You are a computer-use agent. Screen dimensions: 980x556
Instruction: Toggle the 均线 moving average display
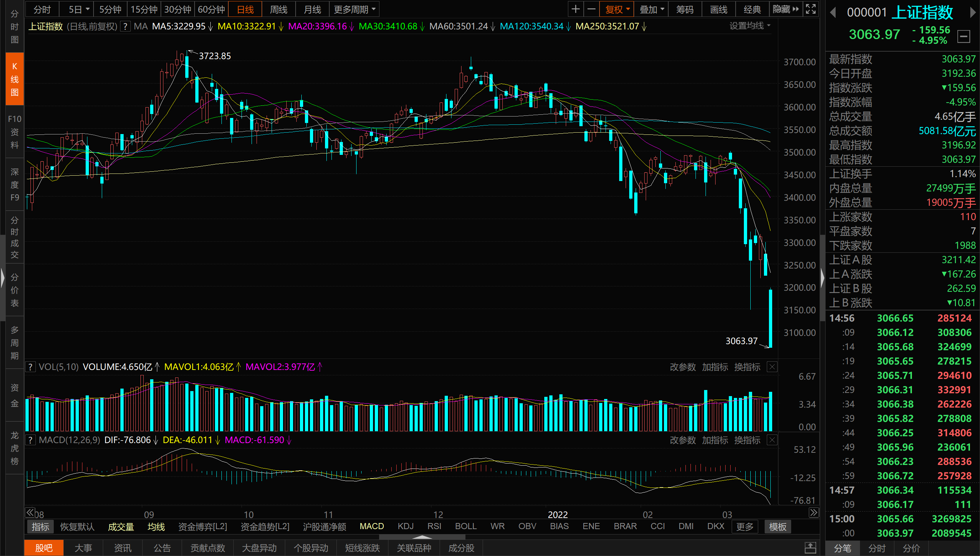(156, 527)
